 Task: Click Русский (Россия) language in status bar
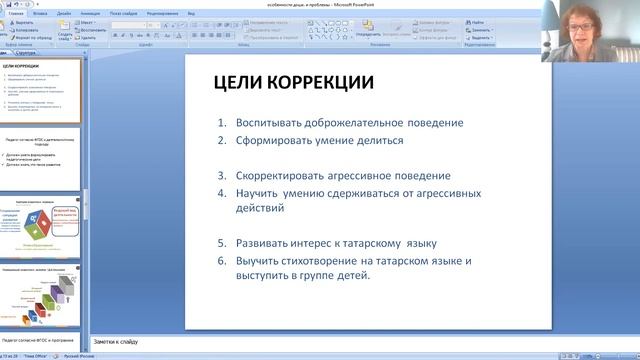[79, 356]
